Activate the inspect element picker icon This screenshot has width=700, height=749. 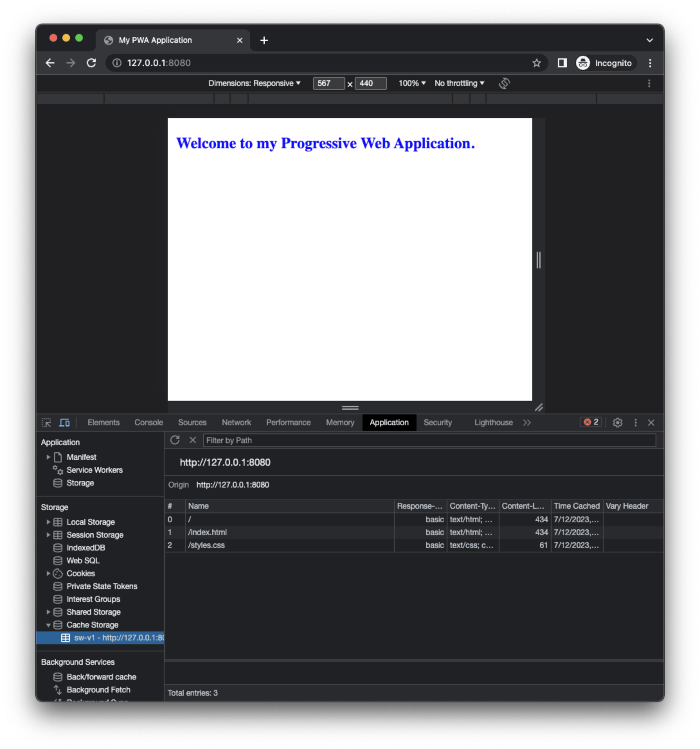(x=46, y=422)
